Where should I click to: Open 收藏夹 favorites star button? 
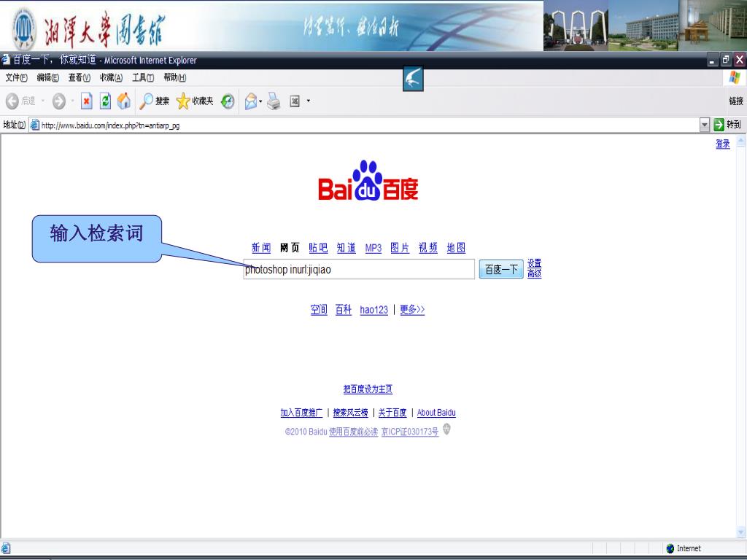pos(194,101)
